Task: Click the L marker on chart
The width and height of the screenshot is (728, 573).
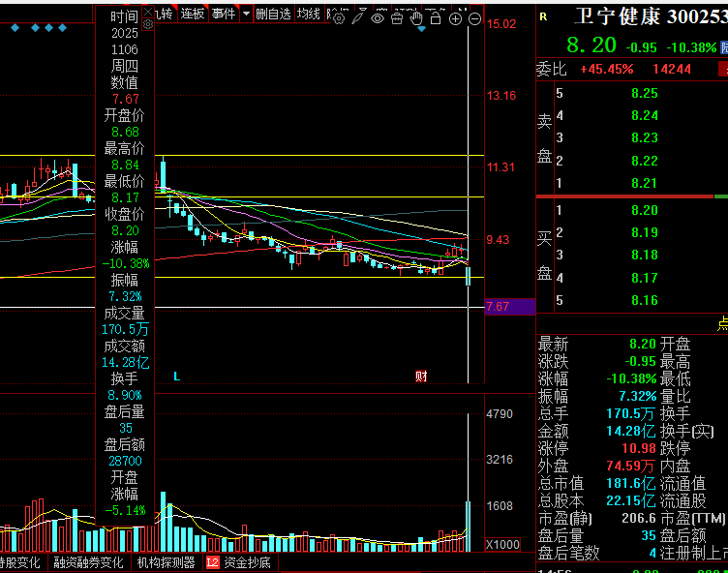Action: tap(176, 377)
